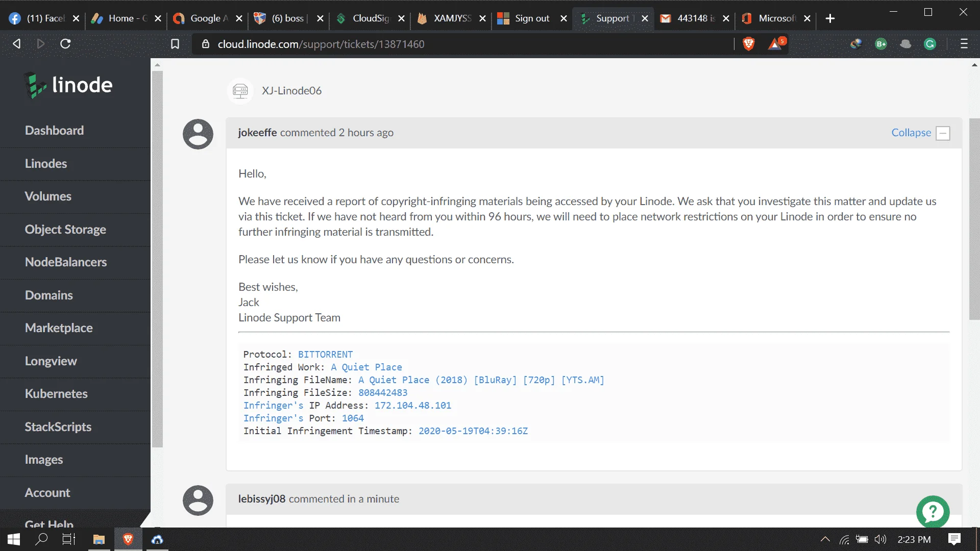Select StackScripts in the sidebar
The image size is (980, 551).
point(58,427)
